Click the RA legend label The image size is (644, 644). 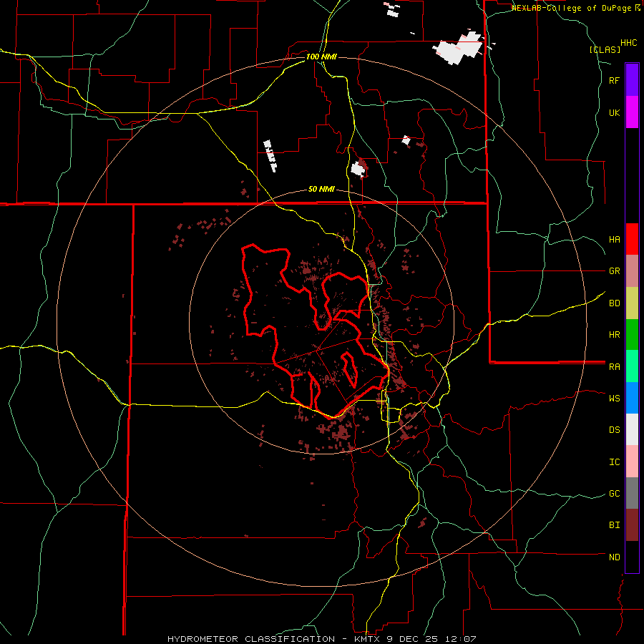click(615, 367)
